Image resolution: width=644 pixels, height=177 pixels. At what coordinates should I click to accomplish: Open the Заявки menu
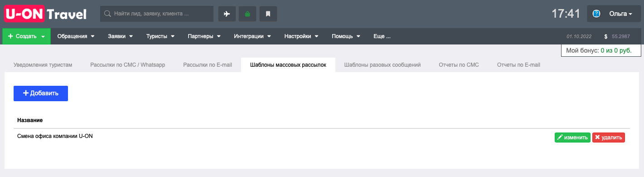120,36
